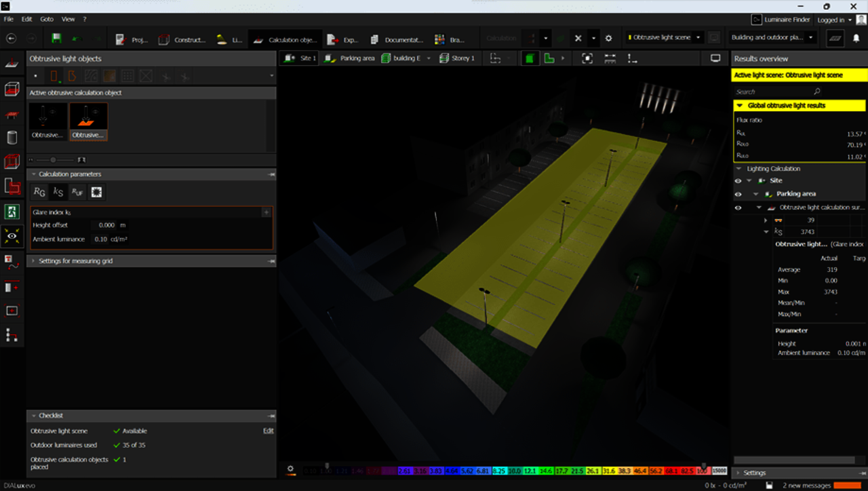The image size is (868, 491).
Task: Toggle visibility eye for Parking area
Action: [x=738, y=194]
